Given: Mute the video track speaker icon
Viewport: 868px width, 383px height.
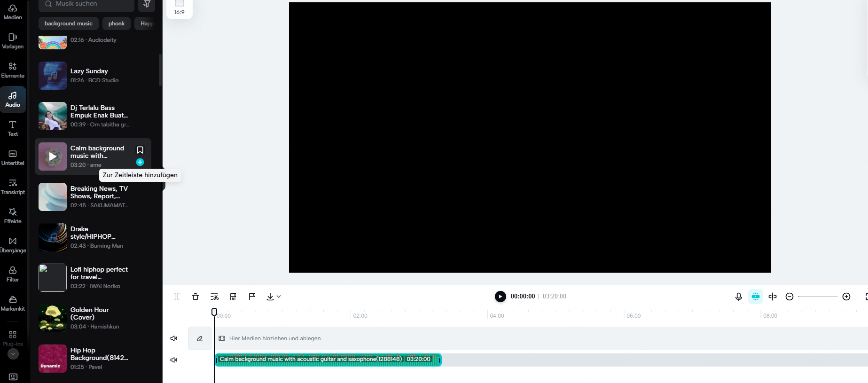Looking at the screenshot, I should coord(174,338).
